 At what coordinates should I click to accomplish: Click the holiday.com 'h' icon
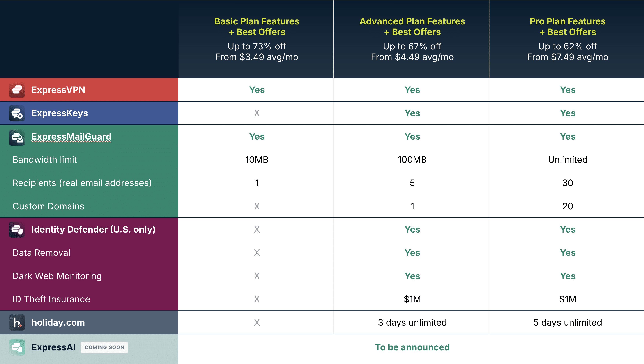(x=17, y=322)
